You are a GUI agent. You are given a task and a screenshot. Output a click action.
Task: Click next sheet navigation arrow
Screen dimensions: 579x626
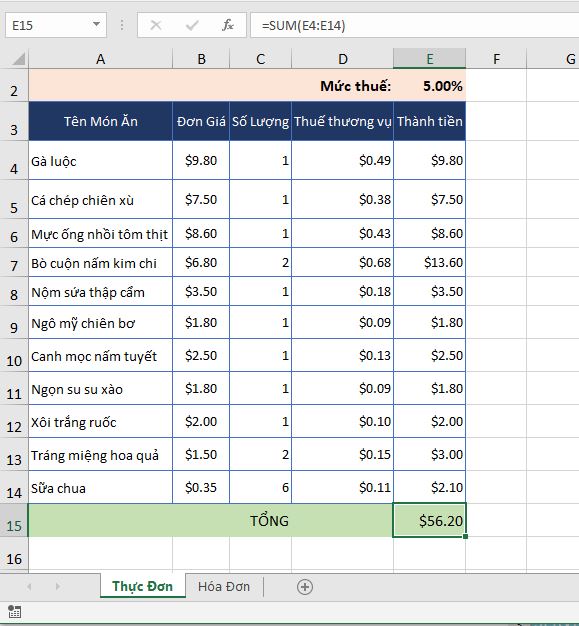pyautogui.click(x=58, y=586)
